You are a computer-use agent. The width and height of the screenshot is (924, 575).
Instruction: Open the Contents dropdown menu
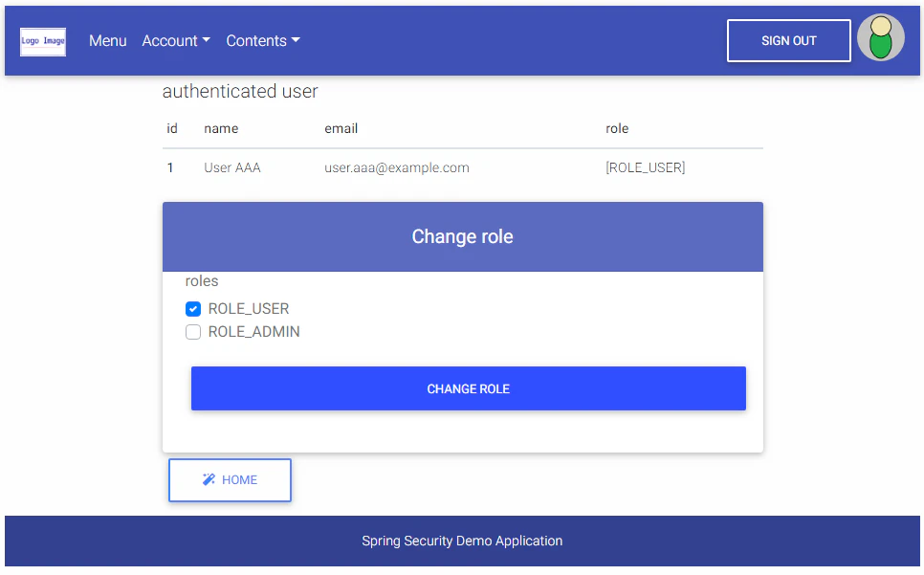pyautogui.click(x=263, y=40)
